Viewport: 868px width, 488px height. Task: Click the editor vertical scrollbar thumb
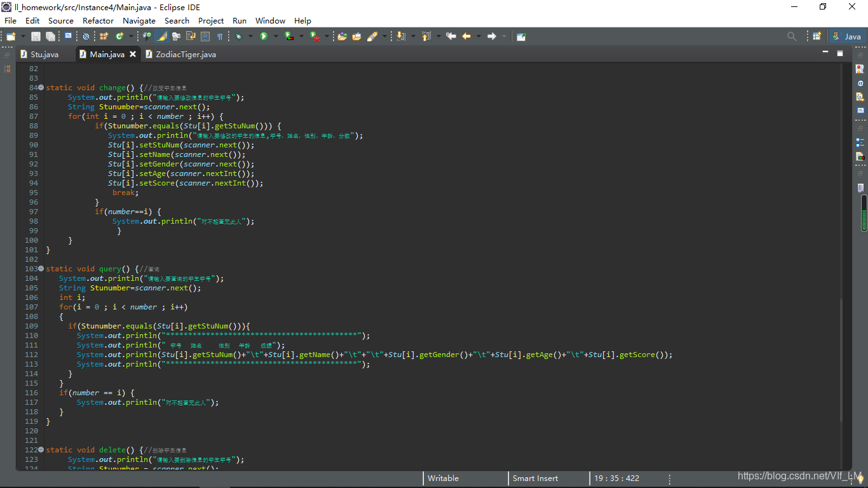click(x=841, y=359)
